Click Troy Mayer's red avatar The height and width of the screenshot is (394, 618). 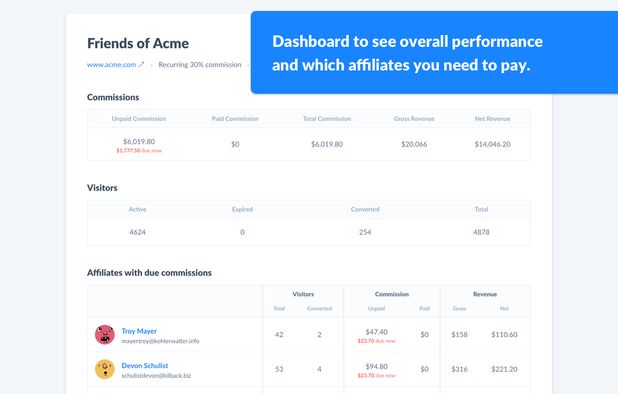105,335
